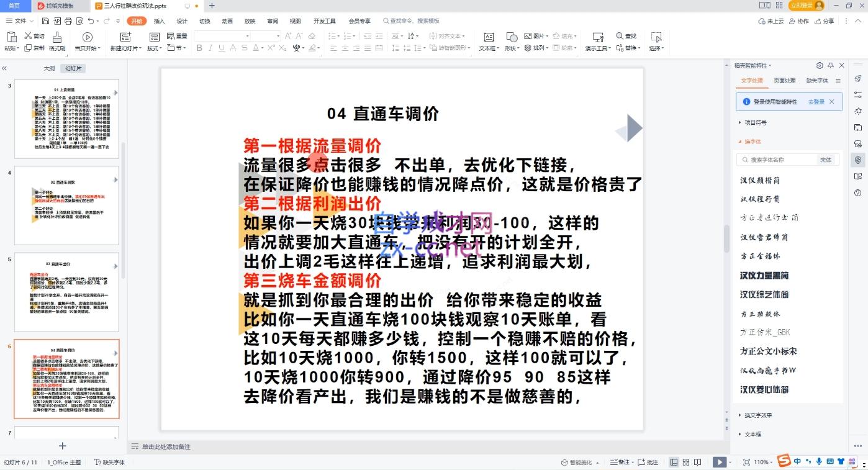This screenshot has width=868, height=470.
Task: Open the 新建幻灯片 dropdown
Action: (125, 48)
